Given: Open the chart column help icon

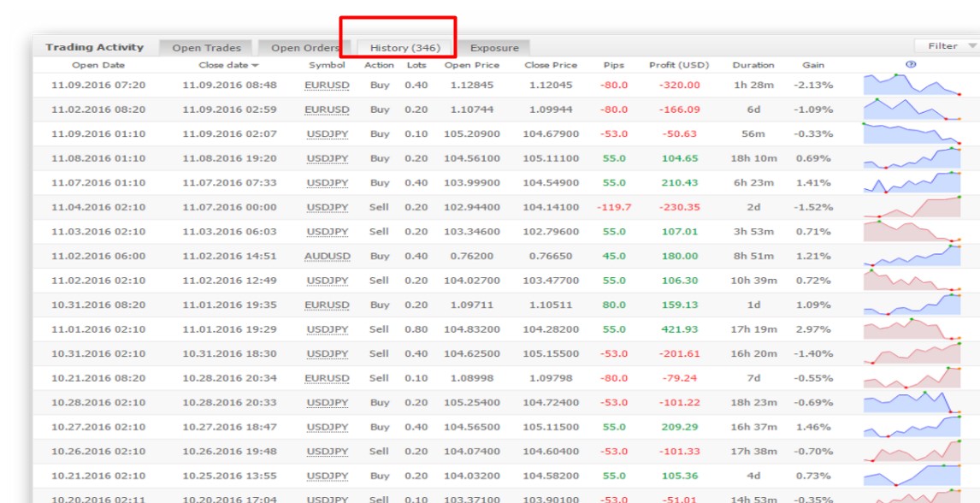Looking at the screenshot, I should tap(911, 64).
